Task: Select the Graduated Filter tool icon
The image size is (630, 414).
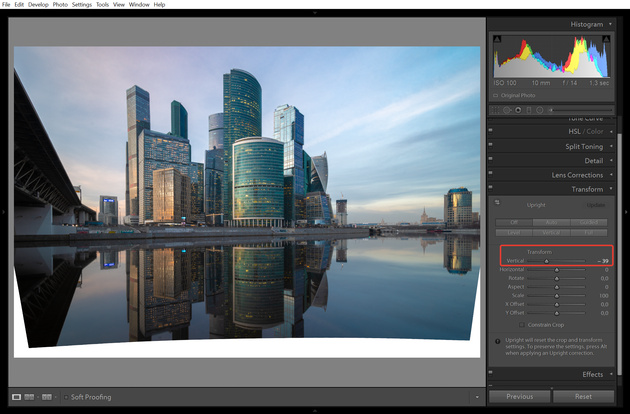Action: (529, 110)
